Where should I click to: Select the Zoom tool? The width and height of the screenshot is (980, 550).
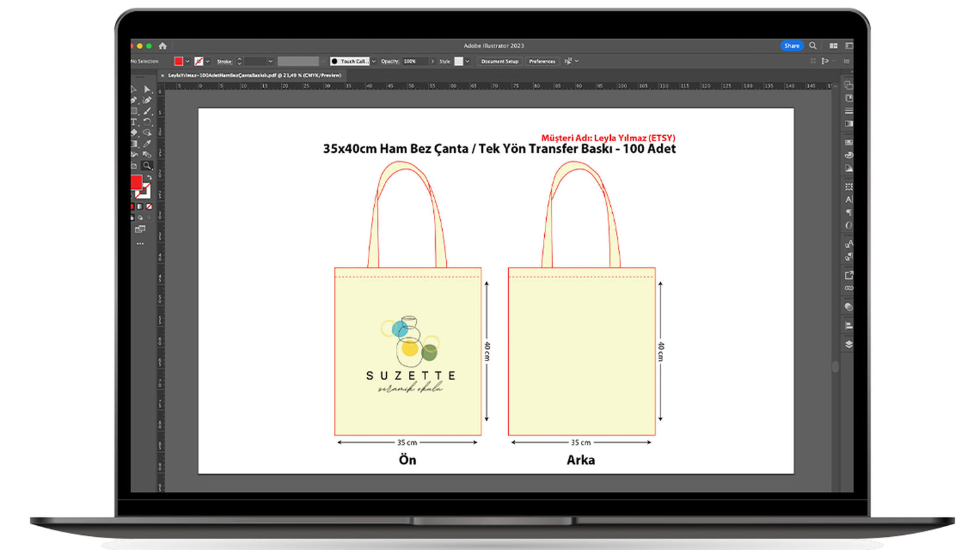[x=147, y=166]
